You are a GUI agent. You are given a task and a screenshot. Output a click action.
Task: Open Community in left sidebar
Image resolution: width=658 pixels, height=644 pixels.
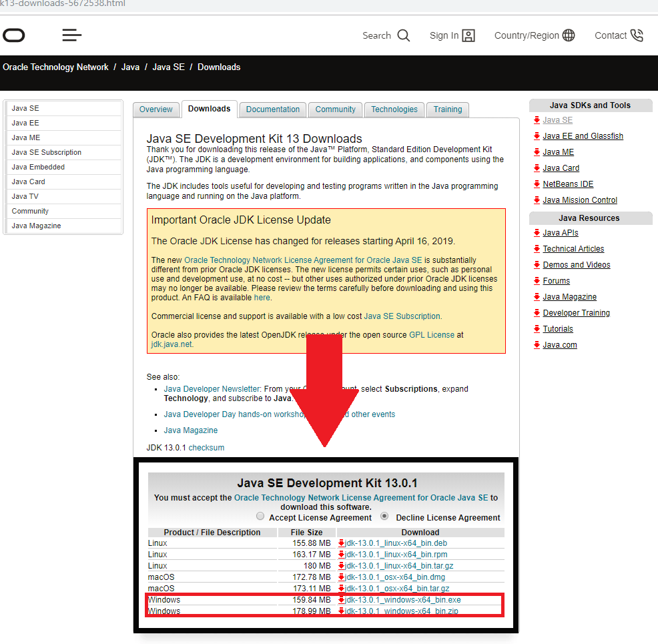pos(64,211)
